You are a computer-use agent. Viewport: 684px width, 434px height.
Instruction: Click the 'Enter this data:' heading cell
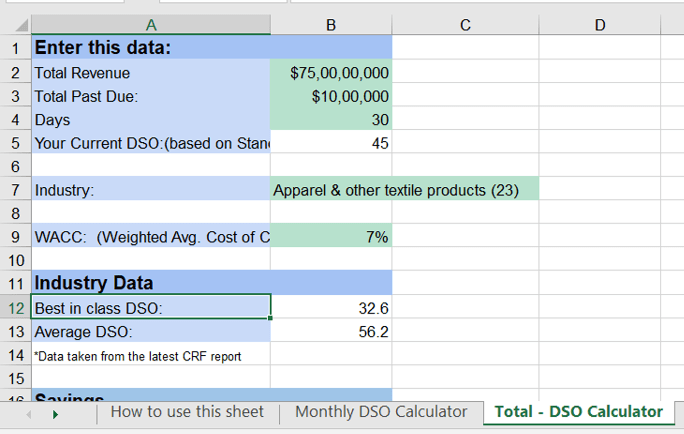(151, 48)
